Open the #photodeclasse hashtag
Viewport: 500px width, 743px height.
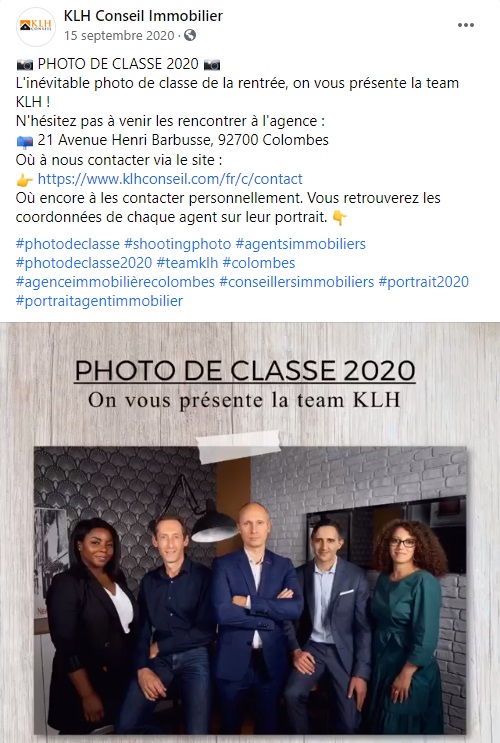[x=68, y=244]
